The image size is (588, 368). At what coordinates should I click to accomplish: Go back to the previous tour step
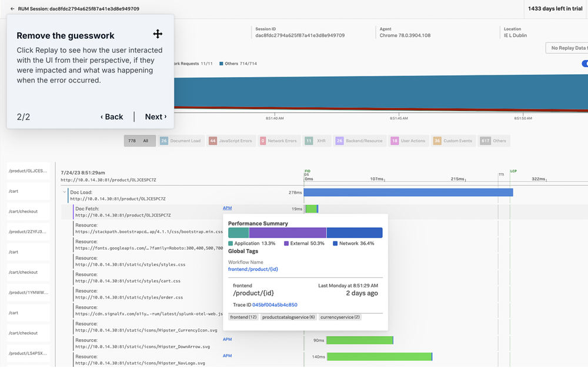click(x=112, y=117)
